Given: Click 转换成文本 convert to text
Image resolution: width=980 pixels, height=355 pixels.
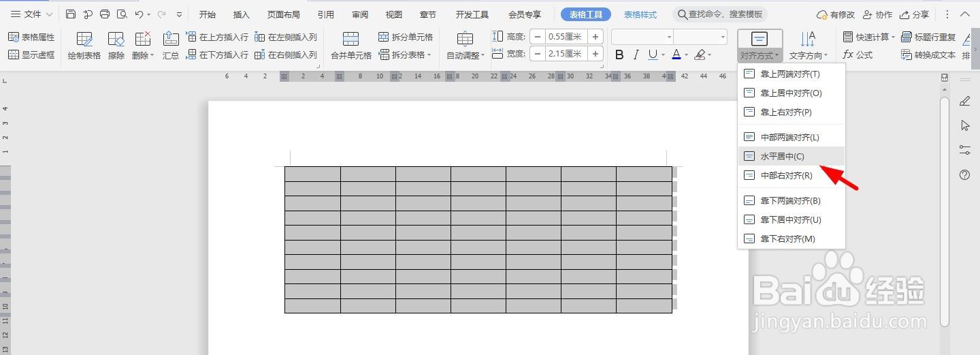Looking at the screenshot, I should (x=928, y=55).
